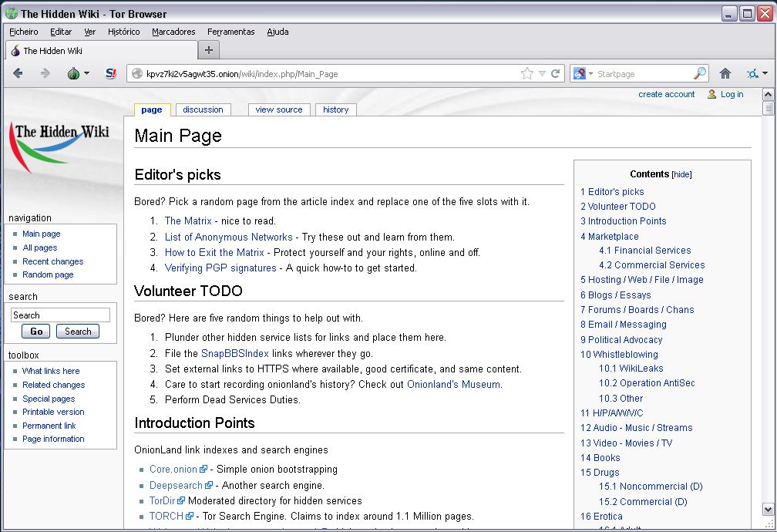The width and height of the screenshot is (777, 532).
Task: Open Printable version link
Action: [x=53, y=412]
